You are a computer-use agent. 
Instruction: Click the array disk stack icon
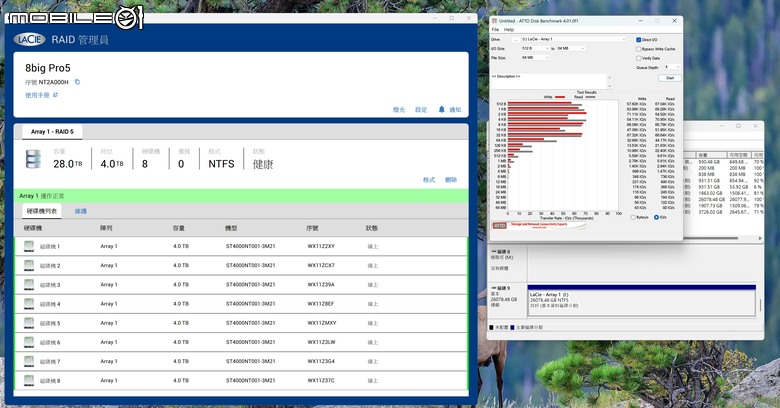tap(33, 159)
